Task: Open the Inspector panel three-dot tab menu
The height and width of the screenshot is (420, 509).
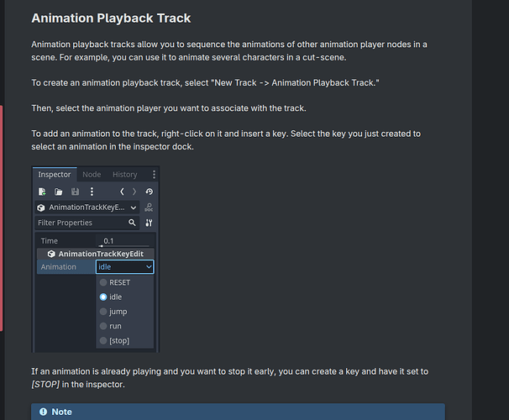Action: coord(154,175)
